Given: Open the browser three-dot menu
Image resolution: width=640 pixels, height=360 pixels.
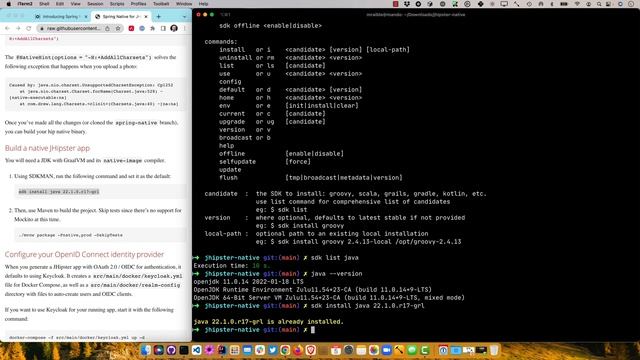Looking at the screenshot, I should [x=185, y=28].
